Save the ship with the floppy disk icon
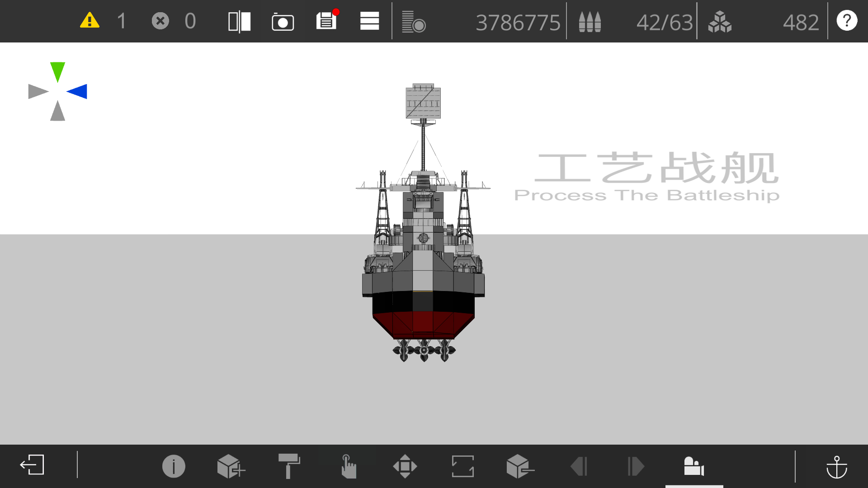The image size is (868, 488). tap(326, 21)
